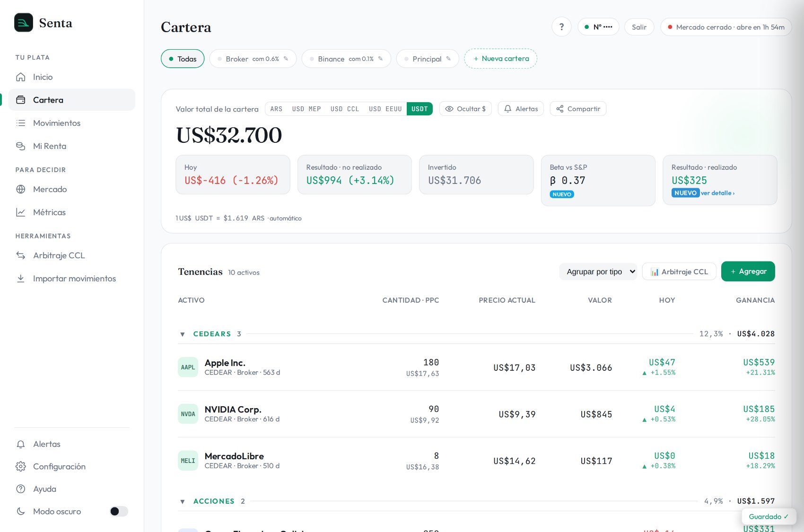Click Salir to log out
The width and height of the screenshot is (804, 532).
point(639,27)
